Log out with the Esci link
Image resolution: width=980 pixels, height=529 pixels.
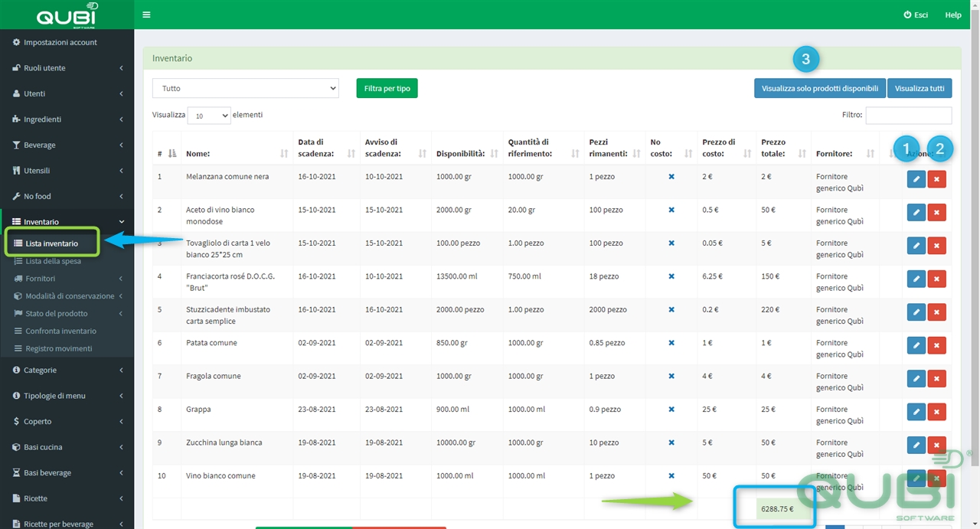916,15
